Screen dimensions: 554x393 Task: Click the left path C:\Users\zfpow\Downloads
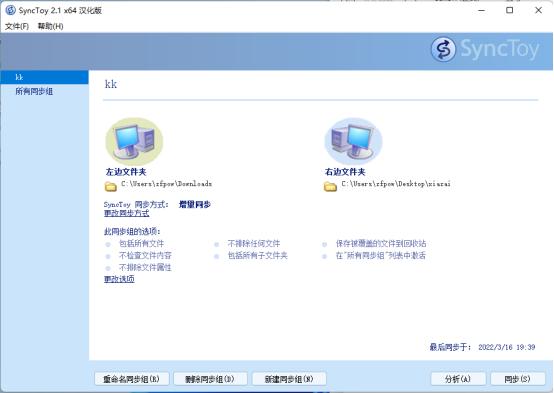166,184
